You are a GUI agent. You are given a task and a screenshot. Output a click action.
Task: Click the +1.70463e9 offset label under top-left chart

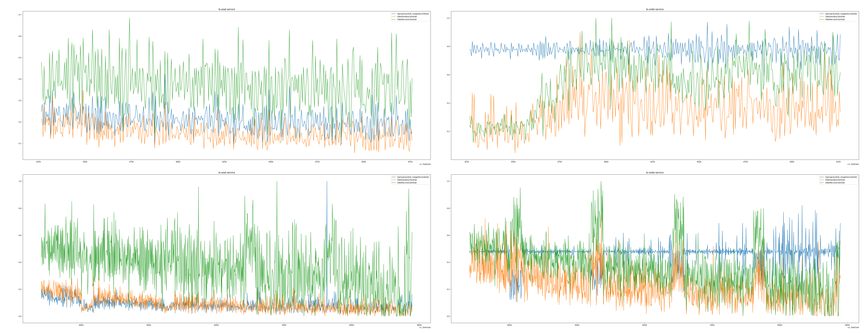pos(425,164)
